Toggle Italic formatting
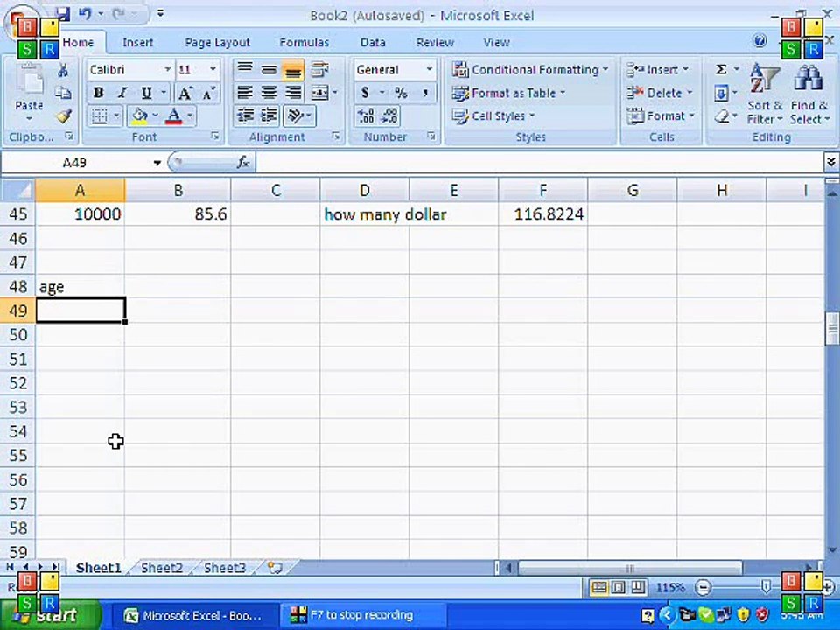 pos(122,93)
